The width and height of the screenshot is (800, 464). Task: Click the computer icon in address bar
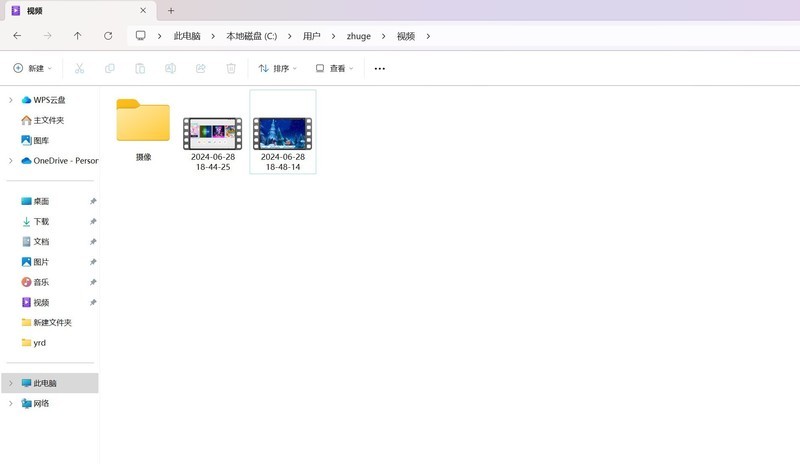140,36
